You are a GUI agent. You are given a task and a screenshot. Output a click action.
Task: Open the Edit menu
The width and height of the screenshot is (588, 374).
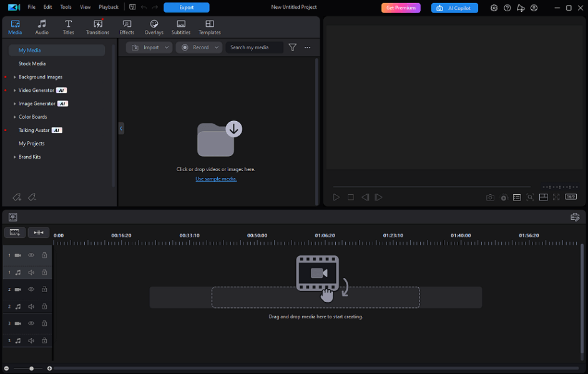[x=47, y=7]
